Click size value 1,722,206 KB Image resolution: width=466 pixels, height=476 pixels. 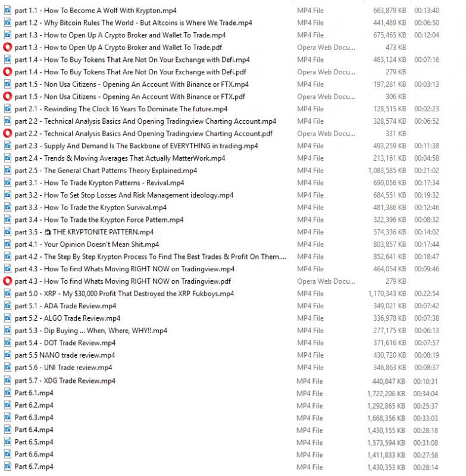386,394
